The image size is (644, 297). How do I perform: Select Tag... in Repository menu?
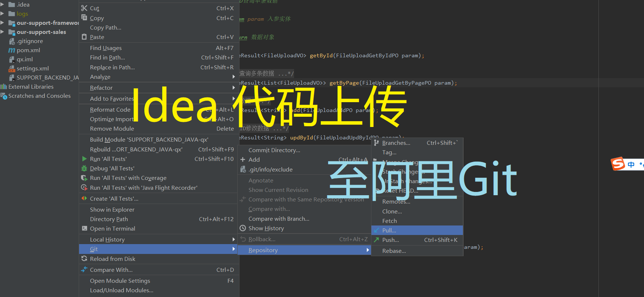[x=417, y=152]
